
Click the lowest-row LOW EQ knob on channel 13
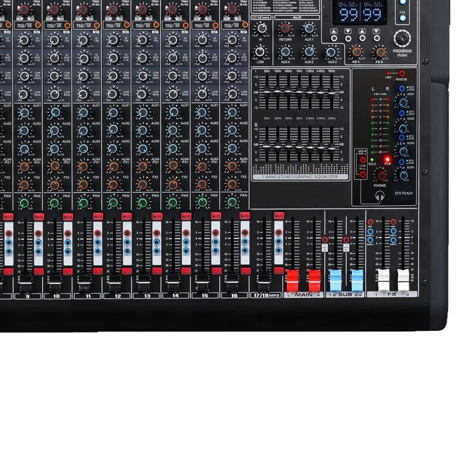pyautogui.click(x=142, y=94)
